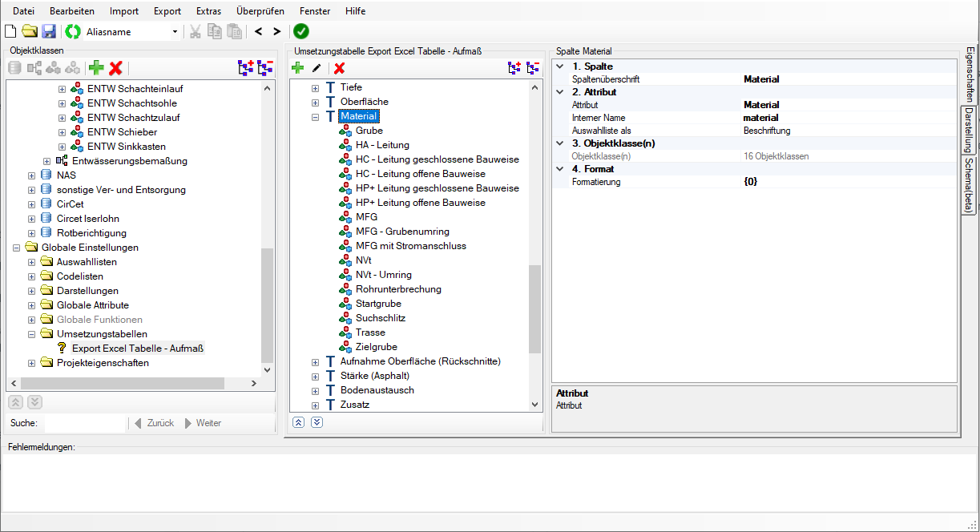Open the Überprüfen menu
Image resolution: width=980 pixels, height=532 pixels.
(260, 11)
